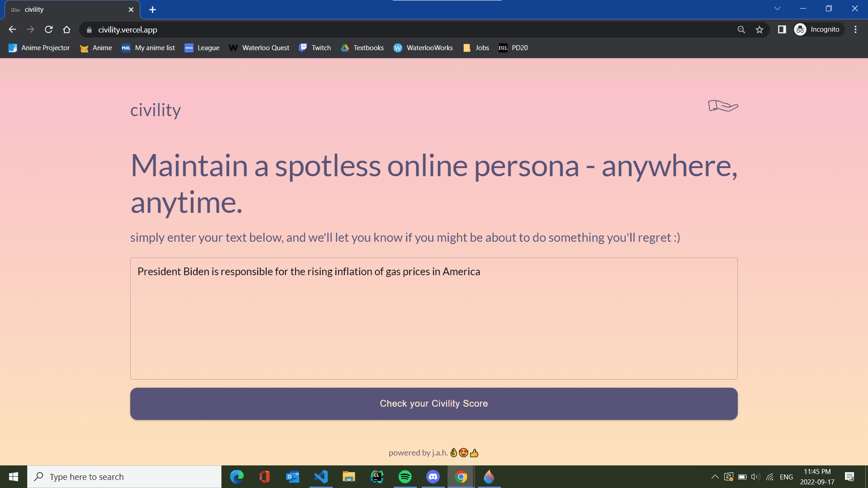Open Discord from the taskbar
Screen dimensions: 868x488
pos(433,477)
